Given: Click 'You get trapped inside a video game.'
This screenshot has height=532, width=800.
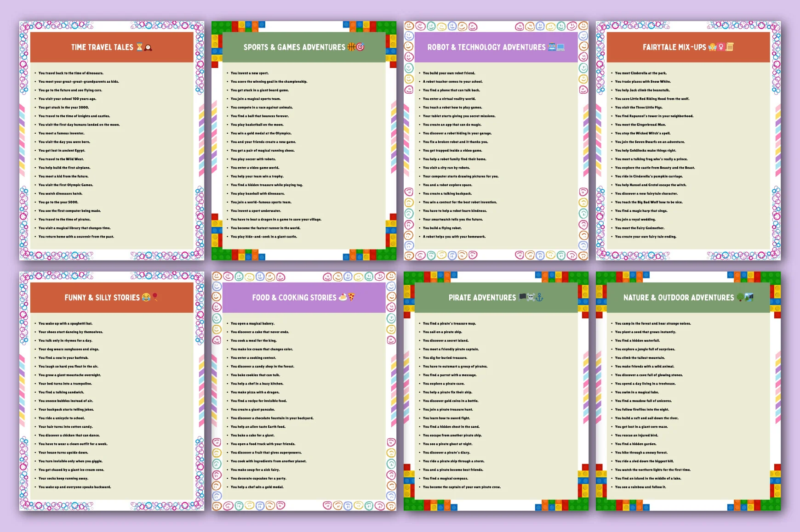Looking at the screenshot, I should (x=452, y=151).
